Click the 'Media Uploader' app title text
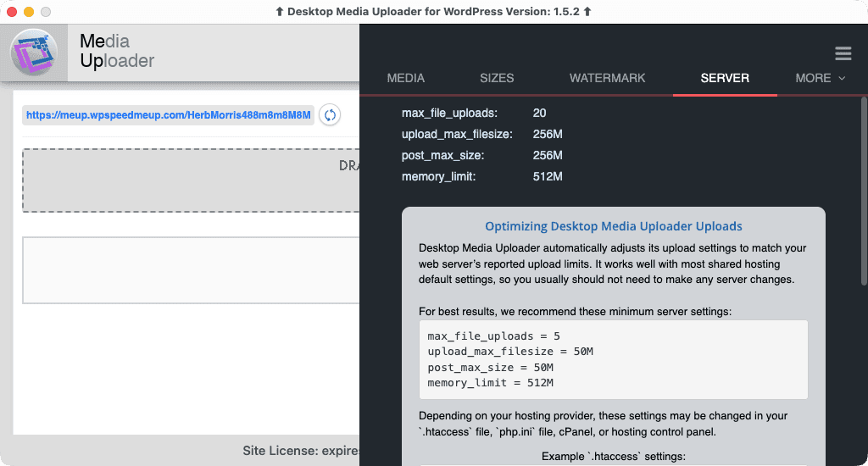Image resolution: width=868 pixels, height=466 pixels. 117,51
